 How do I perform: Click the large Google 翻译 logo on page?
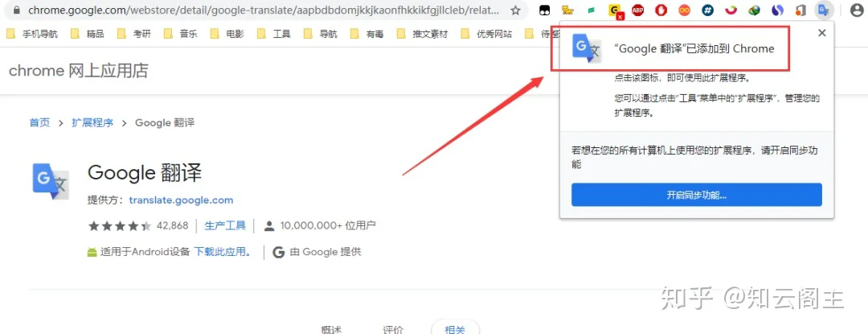51,181
